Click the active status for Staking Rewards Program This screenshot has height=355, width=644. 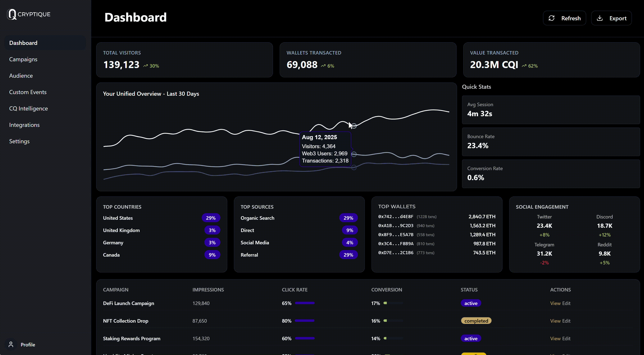point(471,338)
